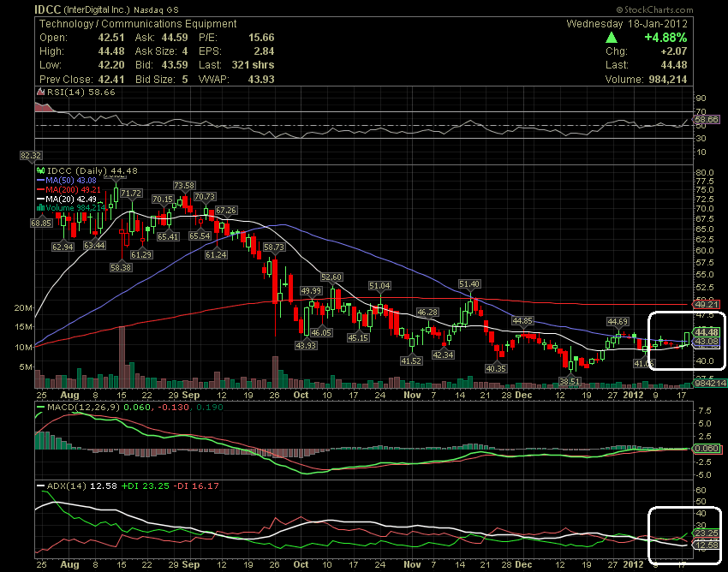
Task: Click the Ask value 44.59
Action: point(175,38)
